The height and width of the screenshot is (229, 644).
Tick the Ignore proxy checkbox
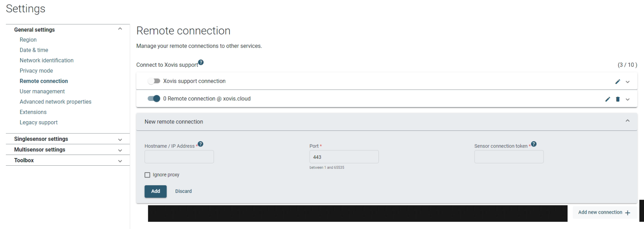tap(147, 175)
